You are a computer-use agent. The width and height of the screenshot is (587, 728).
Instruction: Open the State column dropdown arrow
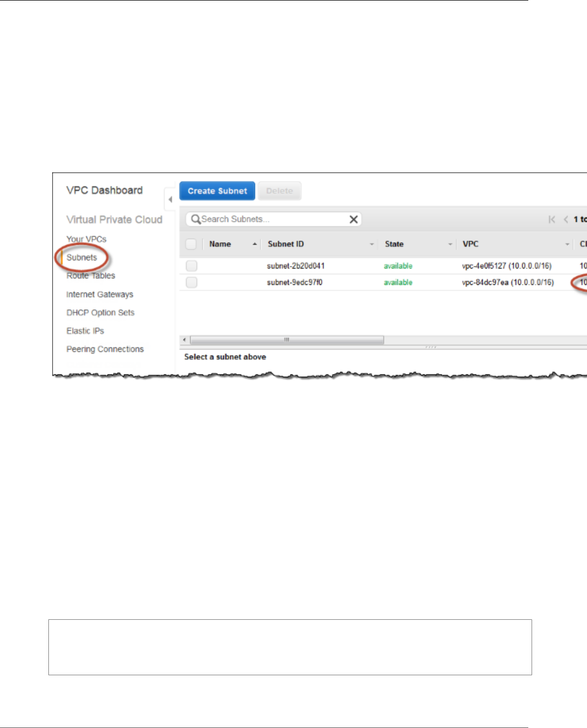[x=450, y=244]
